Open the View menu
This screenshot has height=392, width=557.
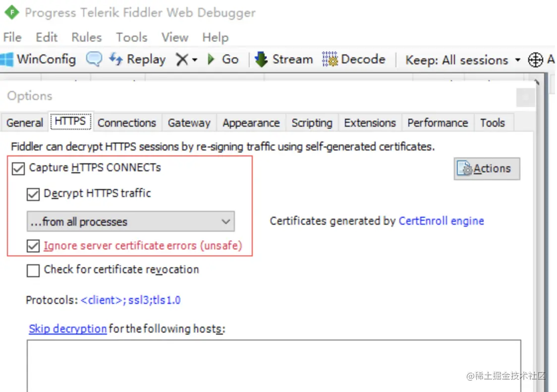(175, 37)
